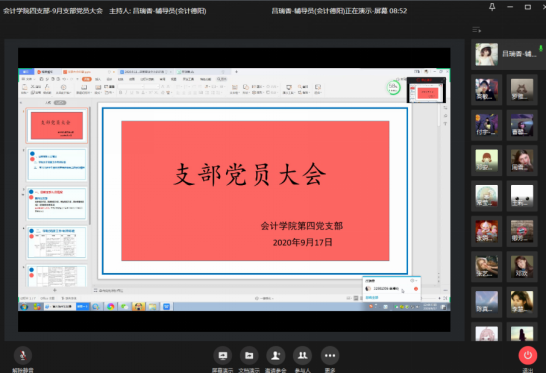Click the second slide thumbnail in shared screen

57,165
